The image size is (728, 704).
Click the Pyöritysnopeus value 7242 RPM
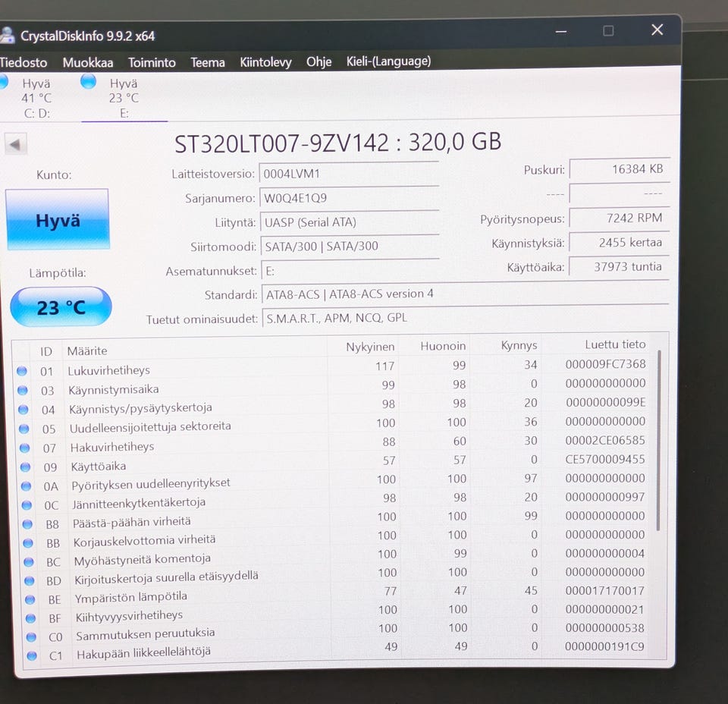pyautogui.click(x=620, y=218)
